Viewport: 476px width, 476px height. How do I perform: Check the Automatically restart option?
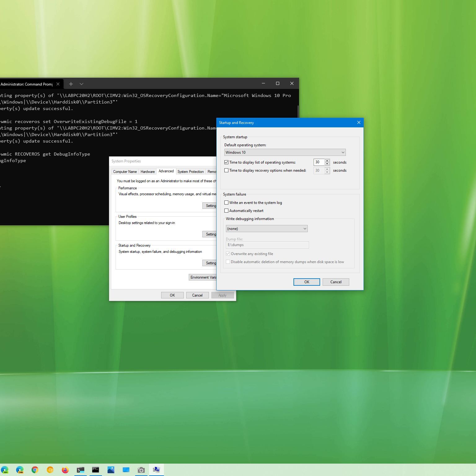tap(227, 211)
